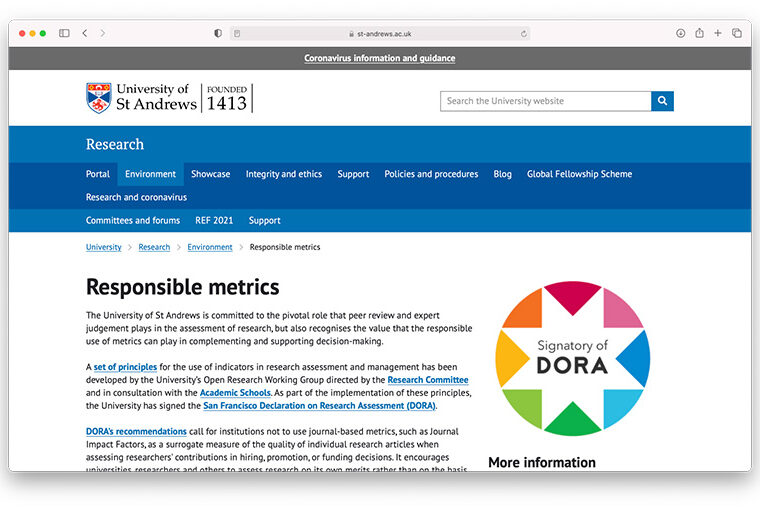Screen dimensions: 760x509
Task: Click the Signatory of DORA badge image
Action: pyautogui.click(x=572, y=358)
